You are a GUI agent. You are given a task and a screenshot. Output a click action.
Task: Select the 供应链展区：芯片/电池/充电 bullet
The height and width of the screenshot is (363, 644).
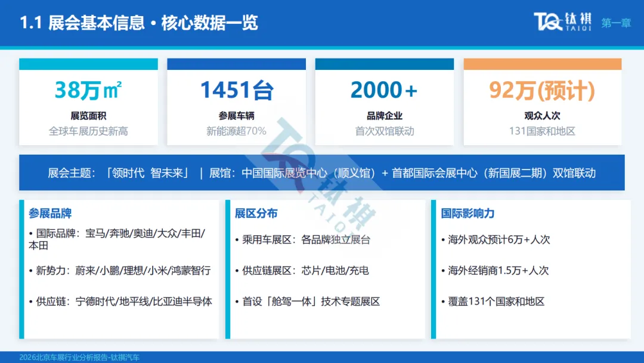[302, 270]
